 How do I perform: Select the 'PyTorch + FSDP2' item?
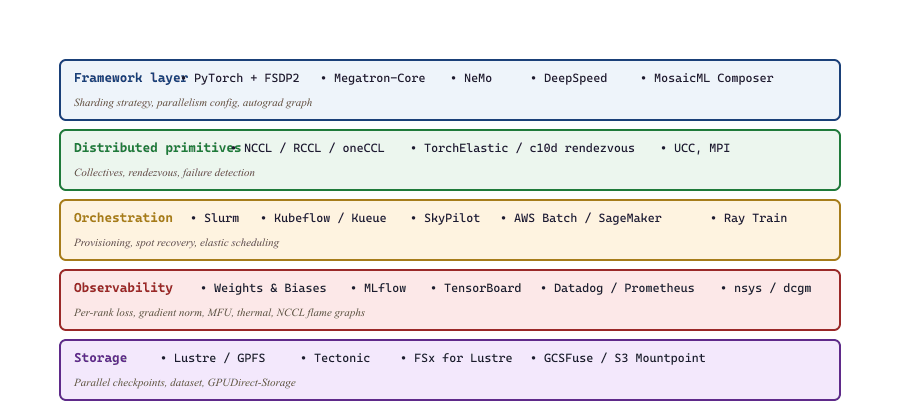(246, 78)
